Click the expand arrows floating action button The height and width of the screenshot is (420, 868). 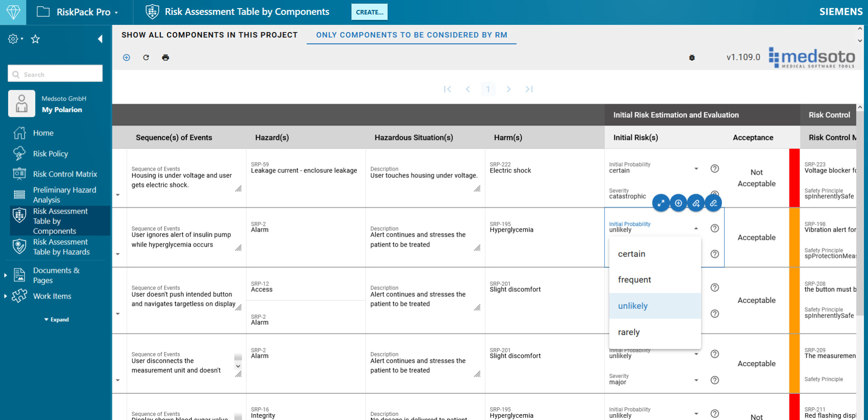[x=660, y=203]
